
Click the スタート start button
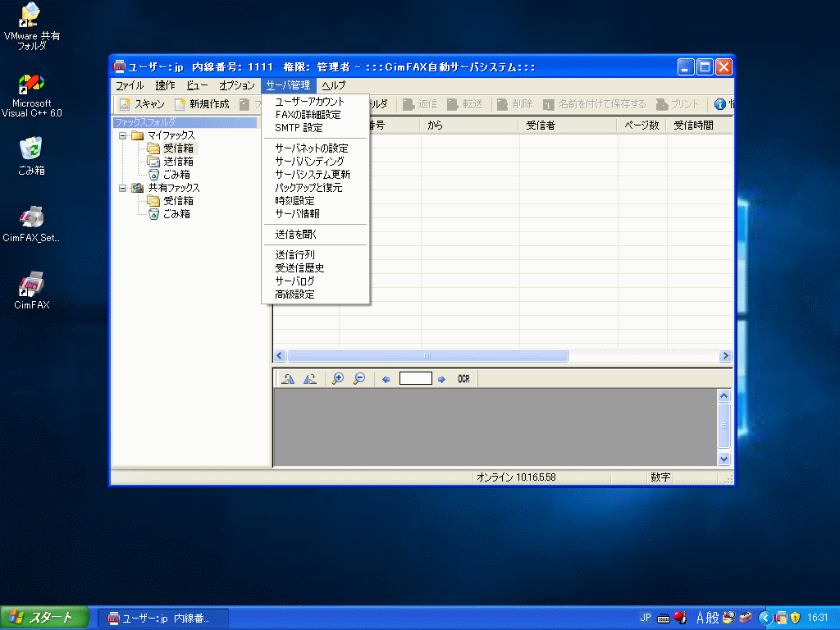coord(44,619)
